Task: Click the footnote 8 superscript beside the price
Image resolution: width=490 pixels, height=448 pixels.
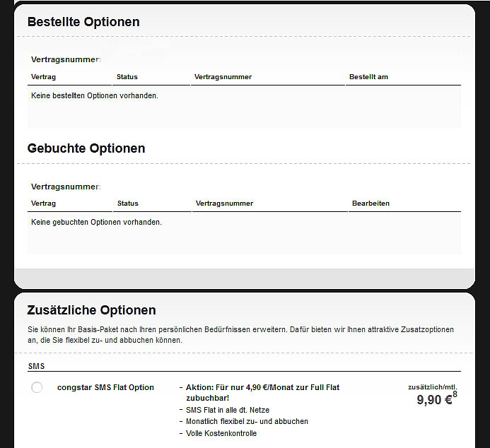Action: click(x=455, y=394)
